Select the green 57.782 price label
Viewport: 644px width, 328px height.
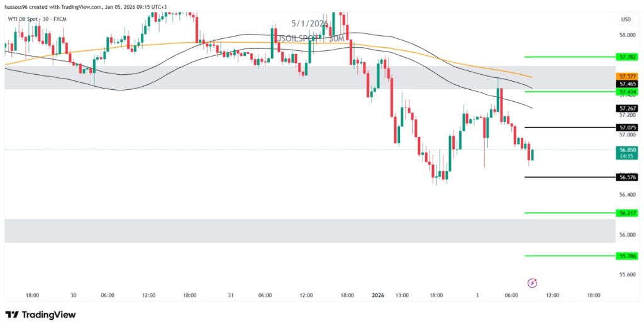[627, 57]
